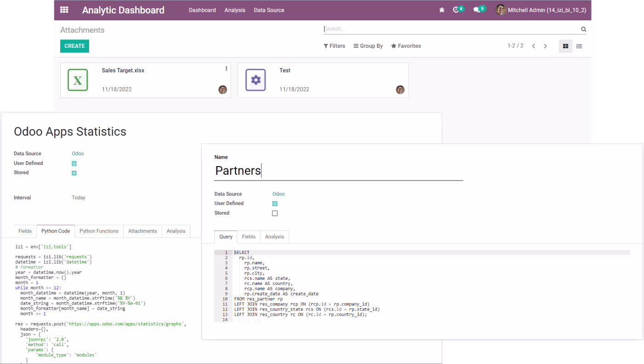The image size is (644, 364).
Task: Open the activities clock icon
Action: click(456, 10)
